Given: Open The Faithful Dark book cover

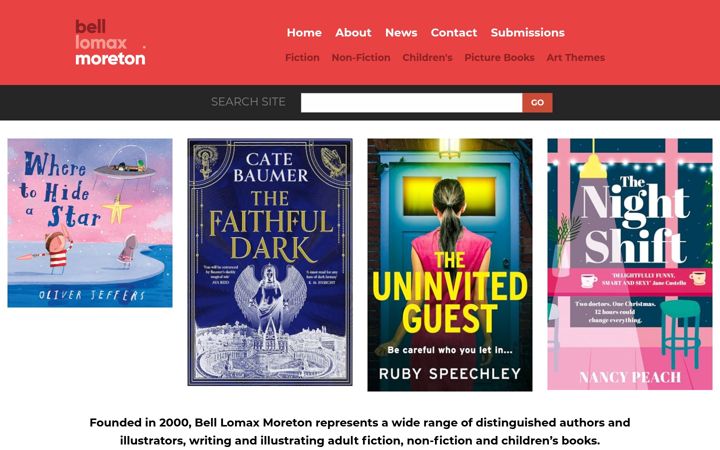Looking at the screenshot, I should pyautogui.click(x=270, y=262).
